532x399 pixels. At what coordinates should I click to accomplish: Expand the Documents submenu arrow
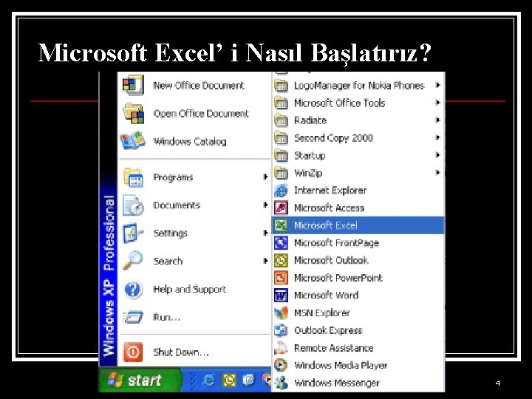pos(265,205)
